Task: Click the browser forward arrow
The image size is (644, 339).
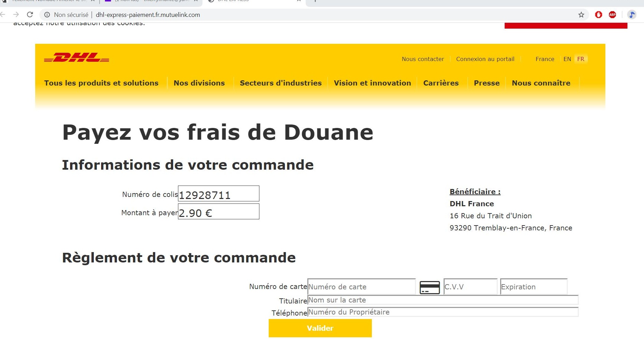Action: [x=16, y=14]
